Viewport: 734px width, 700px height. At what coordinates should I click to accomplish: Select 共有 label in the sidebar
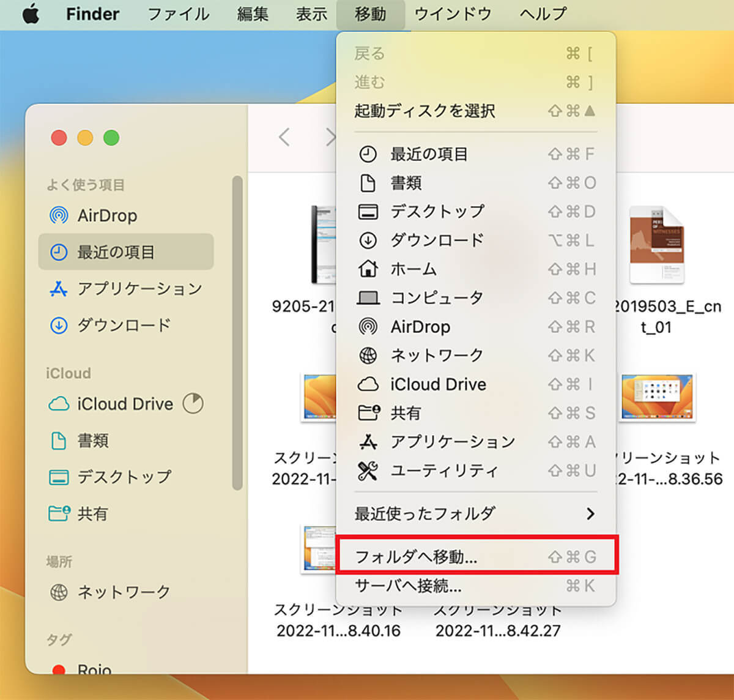pos(92,513)
